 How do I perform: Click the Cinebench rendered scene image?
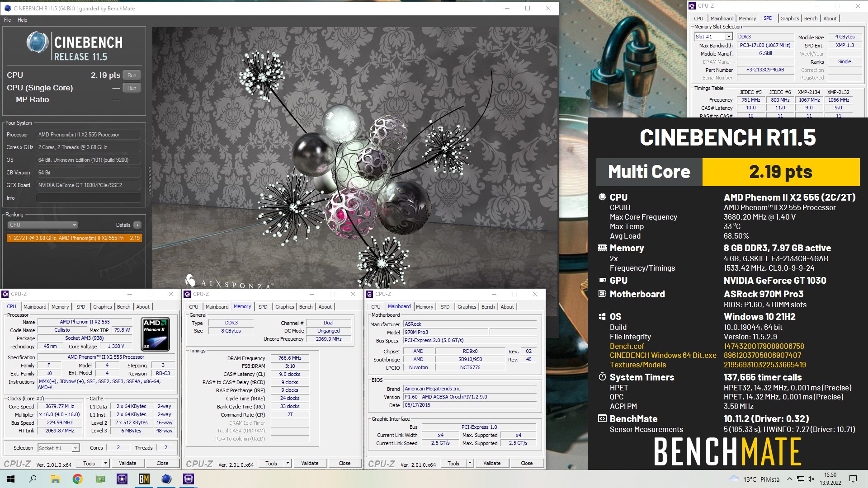click(x=355, y=158)
